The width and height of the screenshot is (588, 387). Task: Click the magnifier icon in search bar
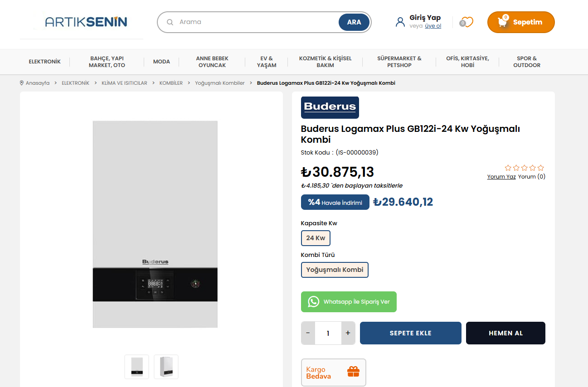point(170,22)
